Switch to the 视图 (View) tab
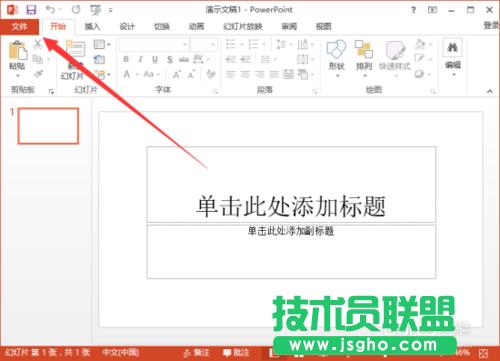Viewport: 500px width, 361px height. pos(324,26)
